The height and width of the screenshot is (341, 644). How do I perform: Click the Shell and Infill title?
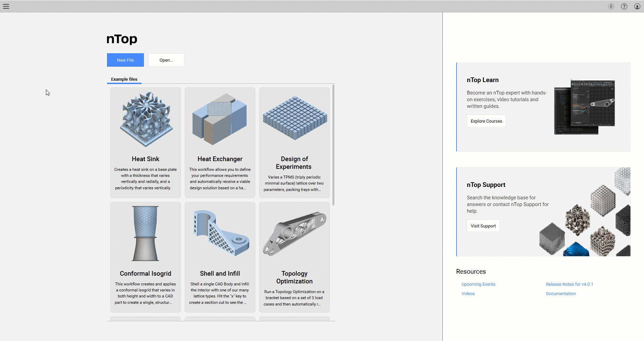pyautogui.click(x=220, y=274)
